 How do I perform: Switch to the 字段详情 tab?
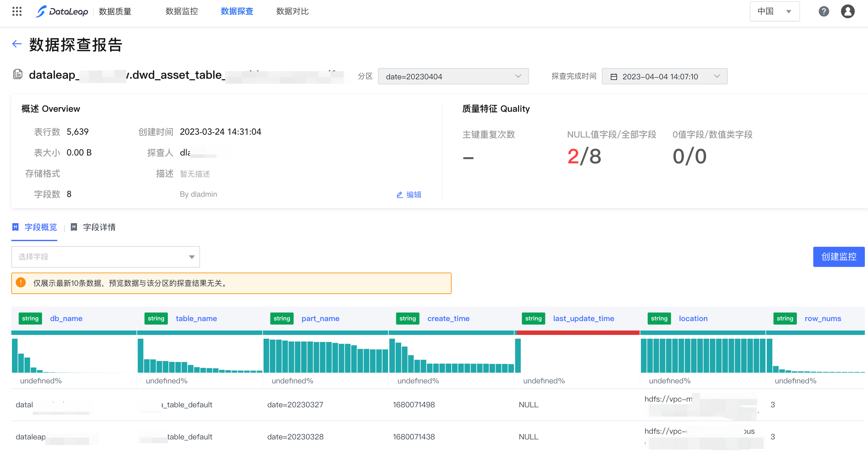99,227
